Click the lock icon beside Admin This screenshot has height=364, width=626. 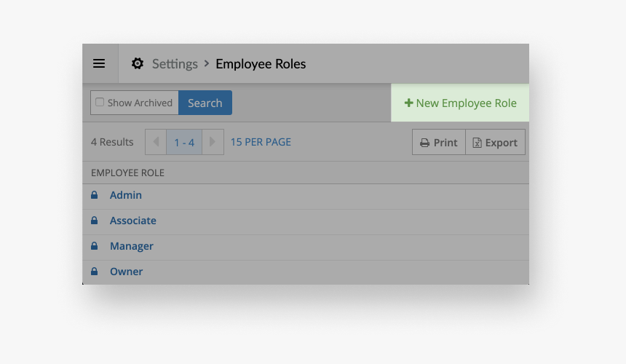94,195
